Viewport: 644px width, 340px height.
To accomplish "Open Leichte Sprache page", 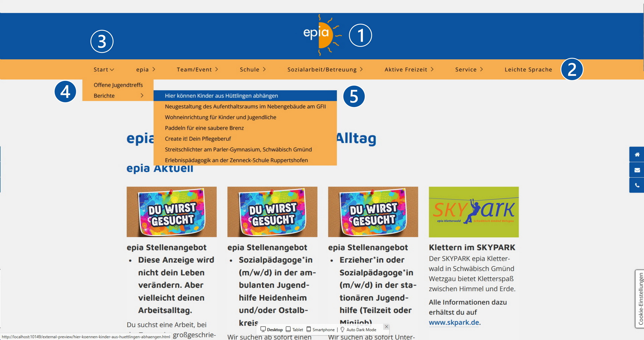I will (x=528, y=70).
